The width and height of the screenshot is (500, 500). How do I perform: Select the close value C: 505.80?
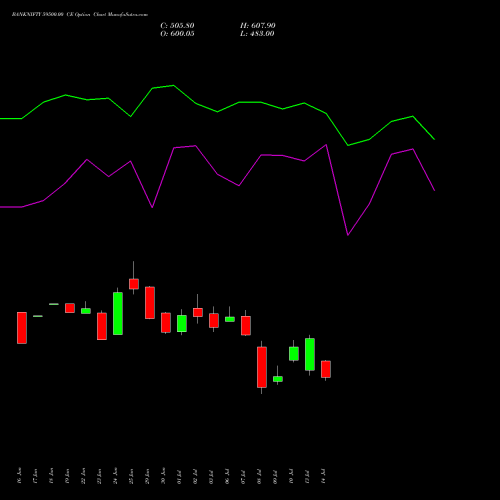tap(177, 26)
